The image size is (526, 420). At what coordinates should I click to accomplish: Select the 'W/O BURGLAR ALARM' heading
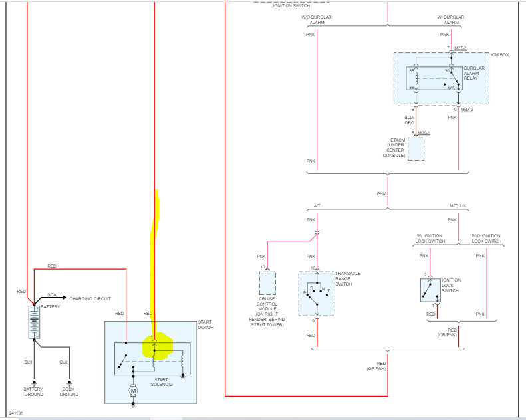pyautogui.click(x=317, y=19)
